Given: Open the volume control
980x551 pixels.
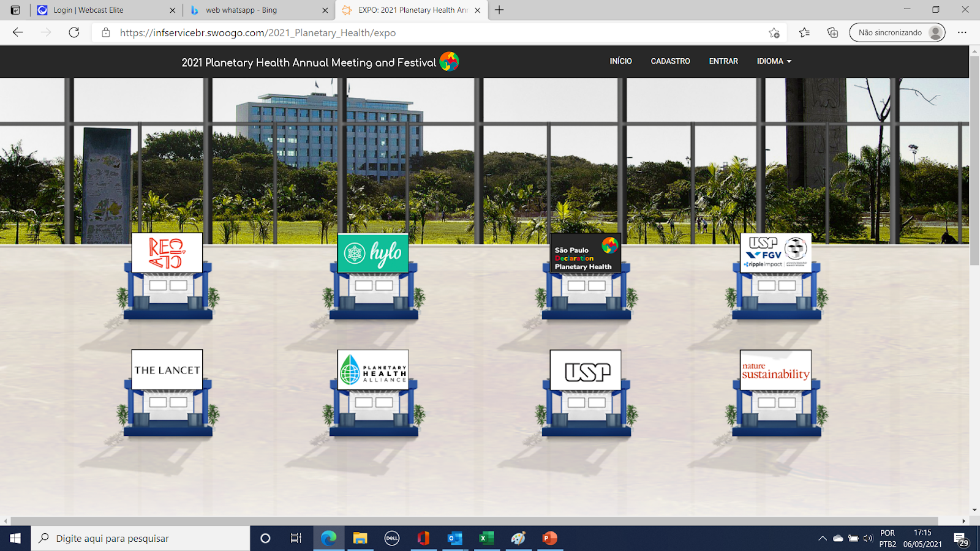Looking at the screenshot, I should tap(868, 538).
